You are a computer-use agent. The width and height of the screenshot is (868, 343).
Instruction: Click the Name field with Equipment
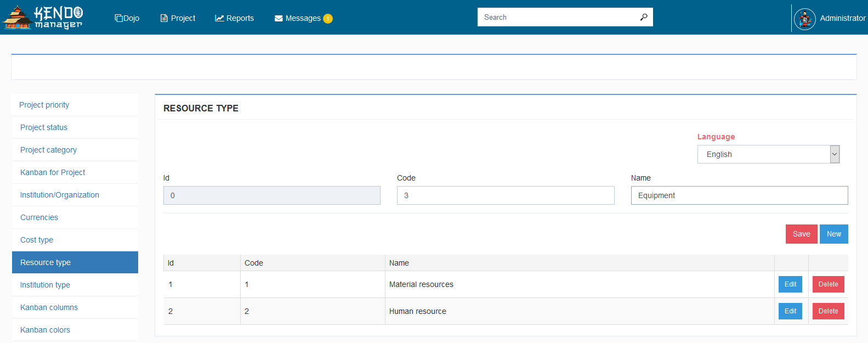[739, 195]
